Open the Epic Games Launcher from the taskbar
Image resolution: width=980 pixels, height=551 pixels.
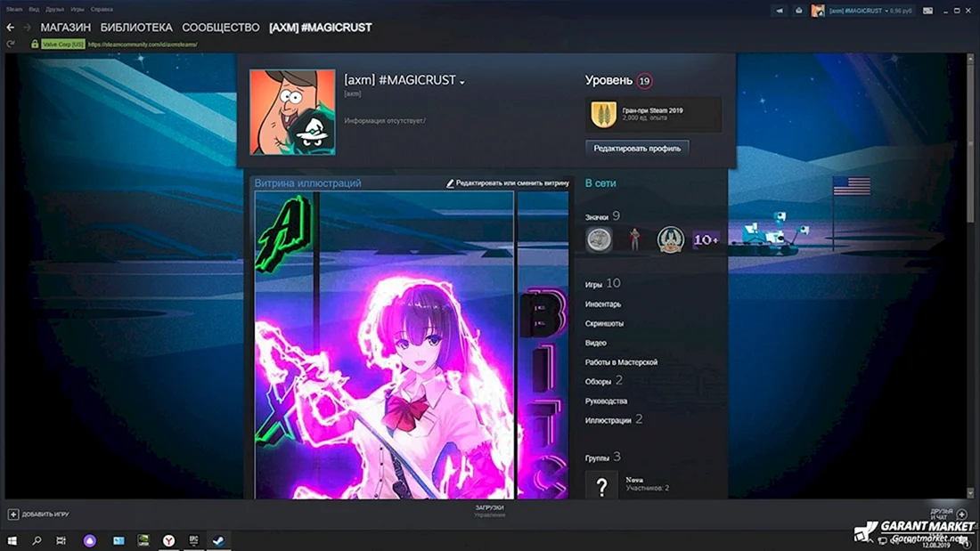193,540
